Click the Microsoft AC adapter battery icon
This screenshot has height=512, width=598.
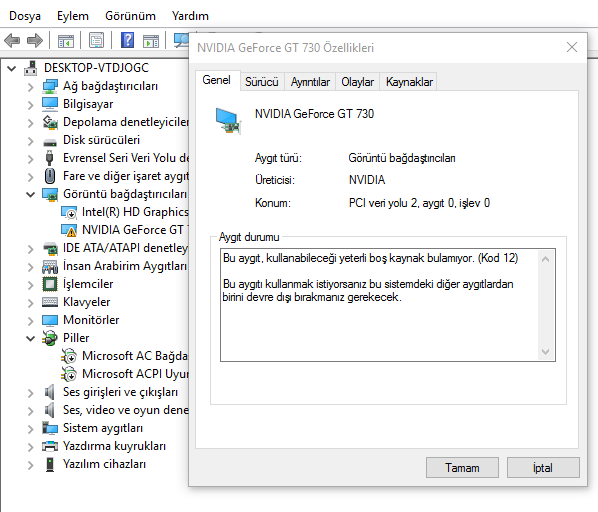69,356
